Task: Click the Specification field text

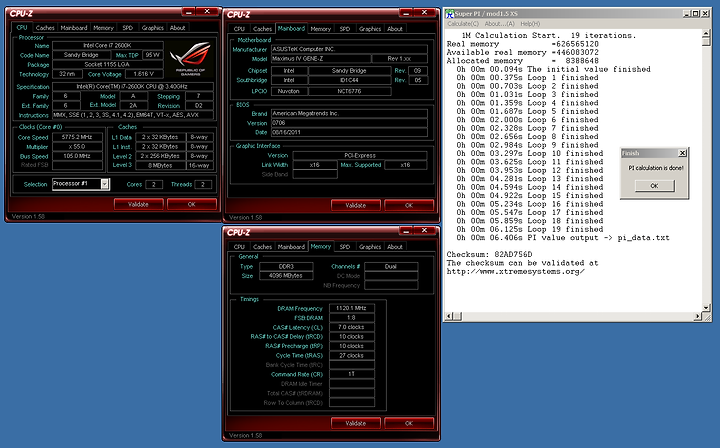Action: point(133,86)
